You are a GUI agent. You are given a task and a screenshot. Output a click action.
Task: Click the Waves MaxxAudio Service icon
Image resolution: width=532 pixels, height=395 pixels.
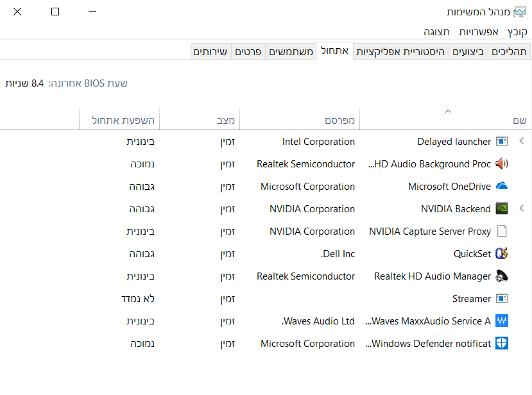502,321
